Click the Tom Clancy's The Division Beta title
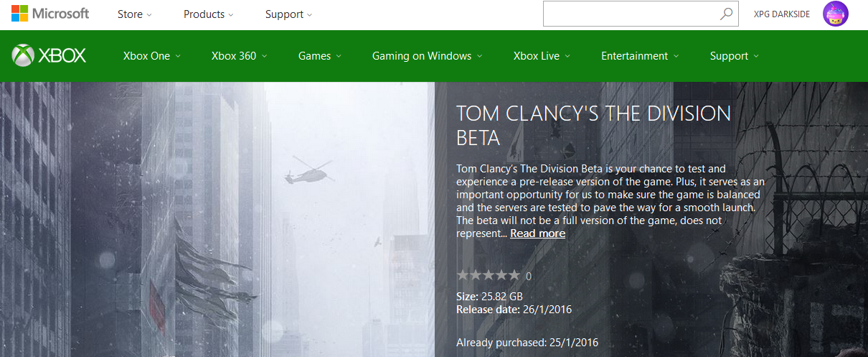The height and width of the screenshot is (357, 868). tap(594, 125)
